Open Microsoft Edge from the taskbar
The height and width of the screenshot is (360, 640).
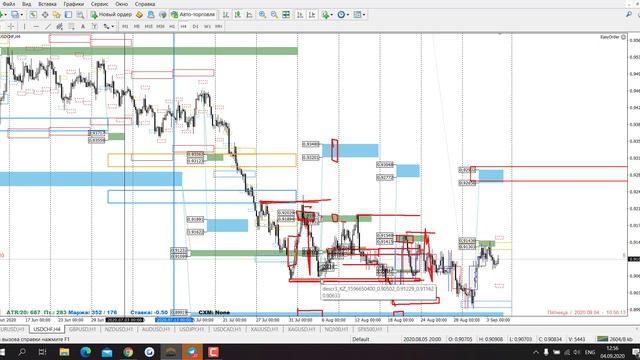pyautogui.click(x=86, y=352)
